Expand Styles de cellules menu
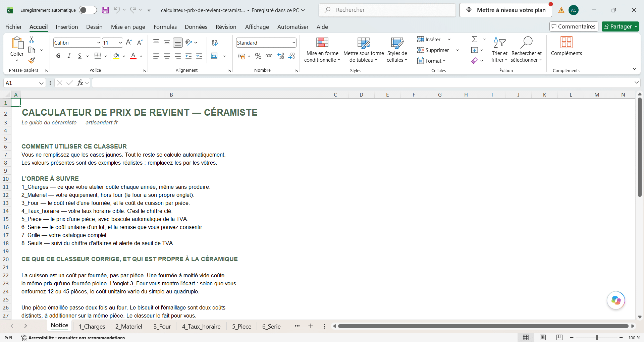The height and width of the screenshot is (342, 644). 397,49
